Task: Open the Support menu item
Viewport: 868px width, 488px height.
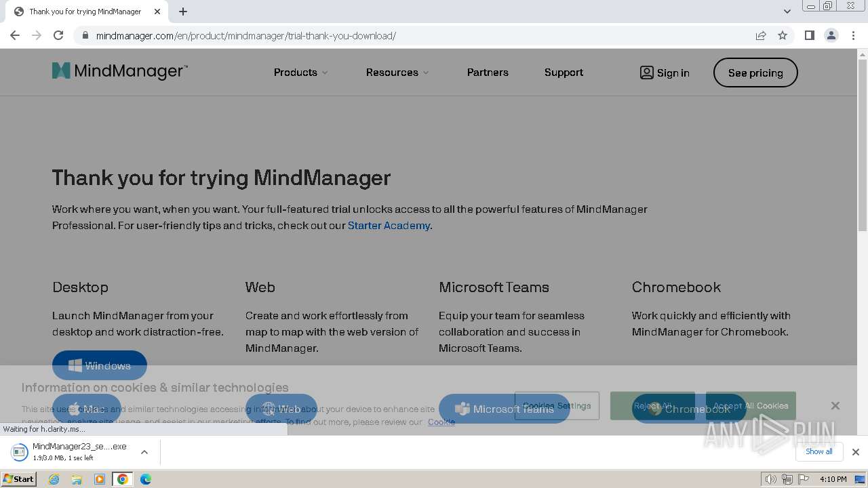Action: (564, 73)
